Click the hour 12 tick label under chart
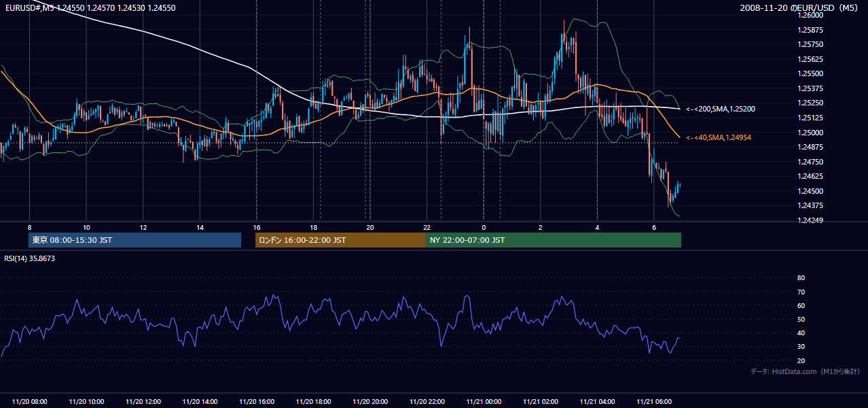Viewport: 868px width, 408px height. (143, 227)
